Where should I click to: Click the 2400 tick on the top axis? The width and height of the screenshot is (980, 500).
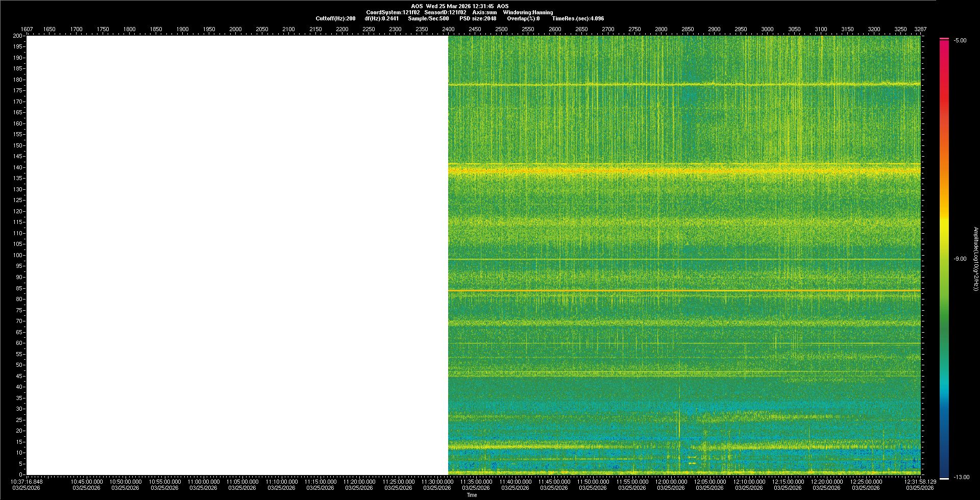[448, 29]
